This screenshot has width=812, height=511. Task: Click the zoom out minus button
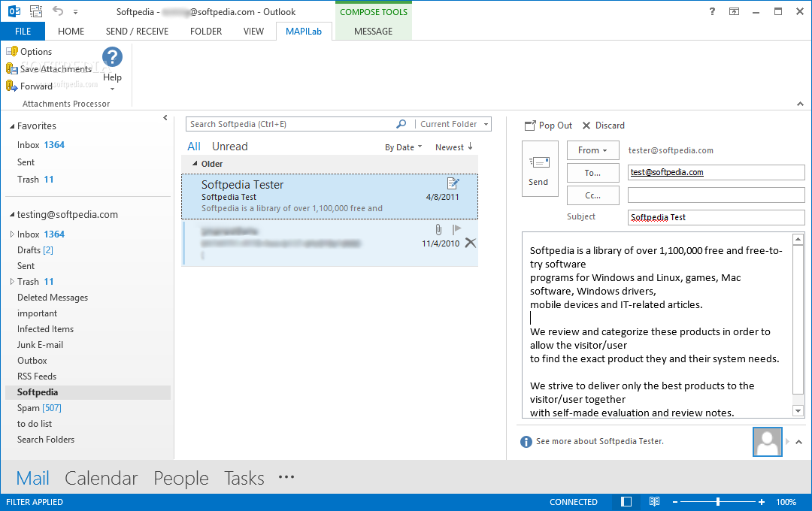tap(674, 502)
